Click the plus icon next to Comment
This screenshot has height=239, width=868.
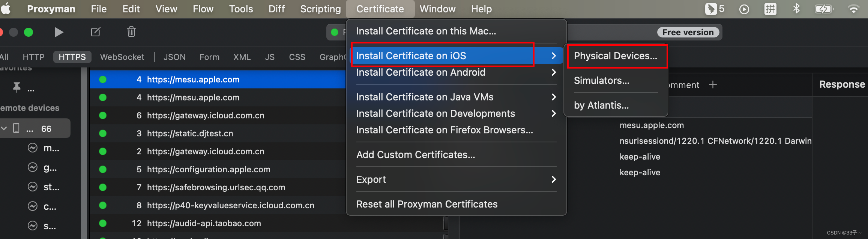point(713,85)
